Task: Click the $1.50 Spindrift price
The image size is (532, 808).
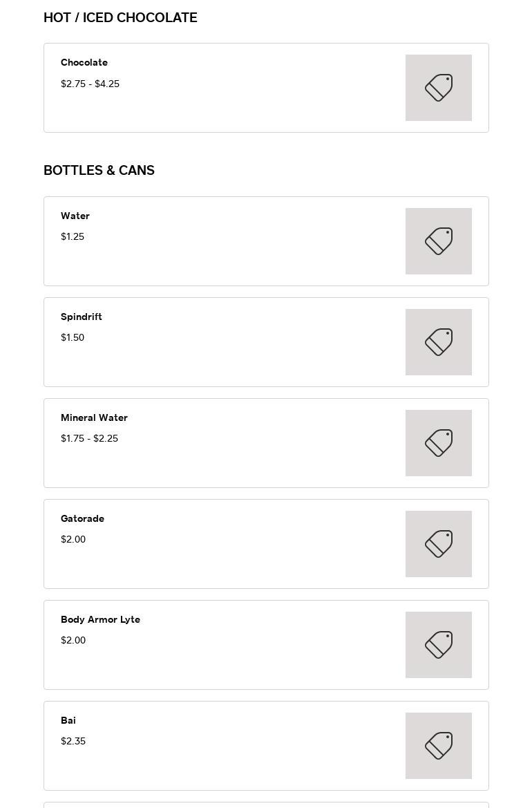Action: coord(73,337)
